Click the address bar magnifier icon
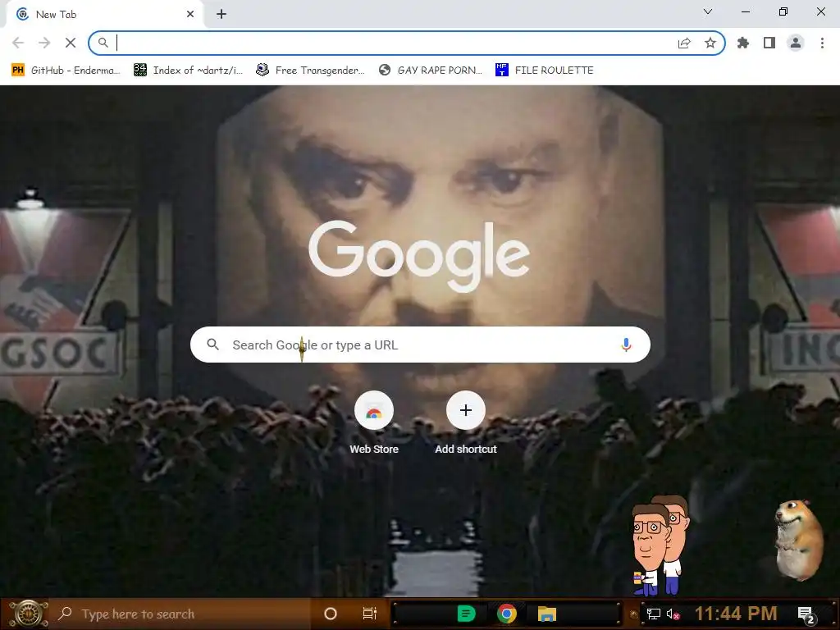Image resolution: width=840 pixels, height=630 pixels. coord(103,43)
